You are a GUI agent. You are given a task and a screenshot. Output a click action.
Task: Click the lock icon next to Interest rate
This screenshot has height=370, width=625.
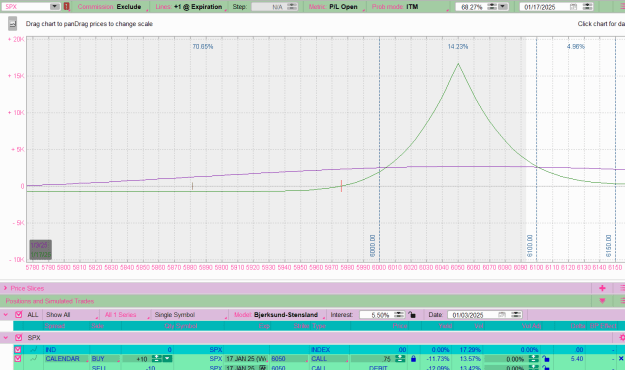(x=412, y=315)
